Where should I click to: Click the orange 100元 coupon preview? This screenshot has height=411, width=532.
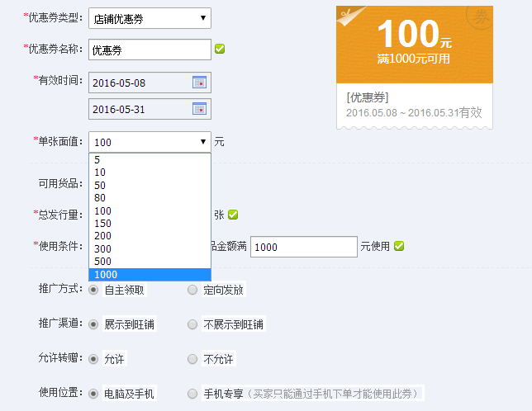415,42
